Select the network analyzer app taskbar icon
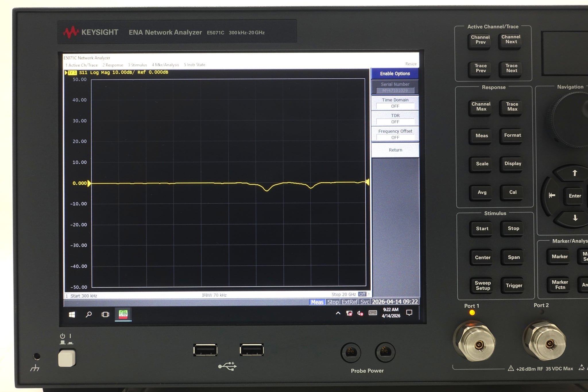The width and height of the screenshot is (588, 392). 123,314
